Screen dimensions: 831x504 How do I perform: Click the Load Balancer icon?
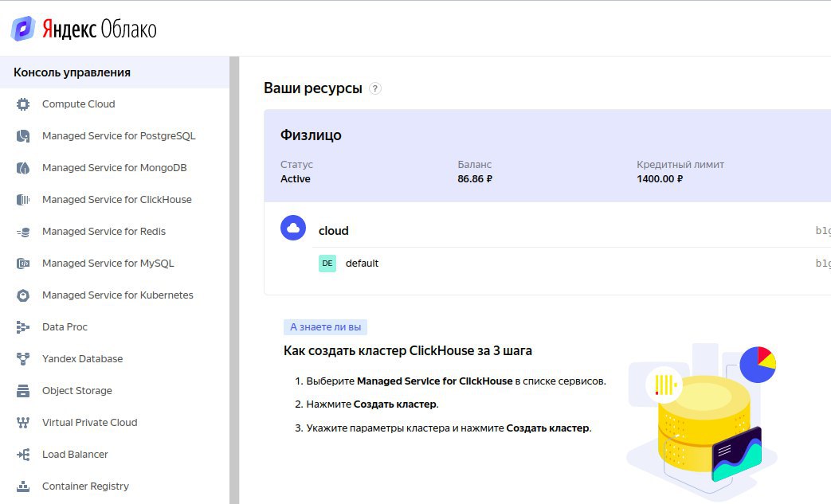[23, 454]
